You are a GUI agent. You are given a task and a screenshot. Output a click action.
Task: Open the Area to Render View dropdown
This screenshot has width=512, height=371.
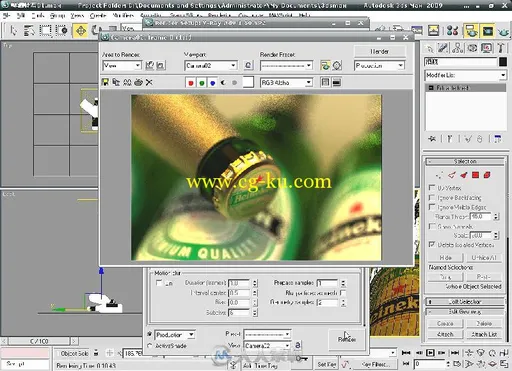[122, 65]
